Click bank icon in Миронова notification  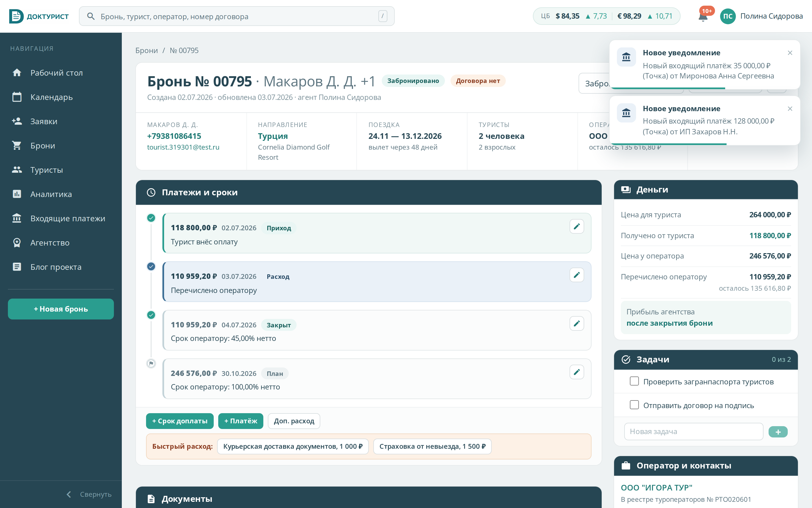tap(626, 57)
